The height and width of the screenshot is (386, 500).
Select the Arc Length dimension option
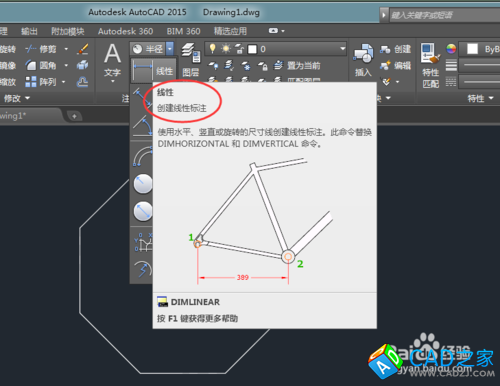[142, 156]
